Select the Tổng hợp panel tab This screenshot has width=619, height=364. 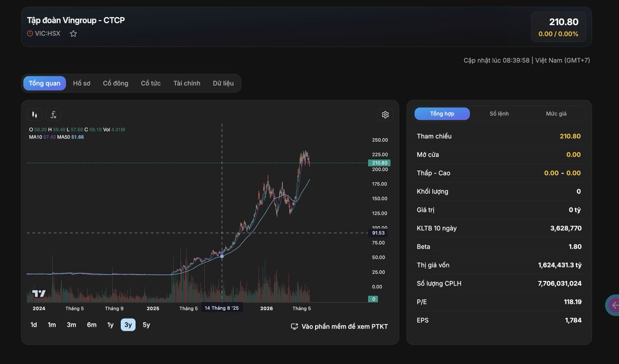click(x=442, y=113)
